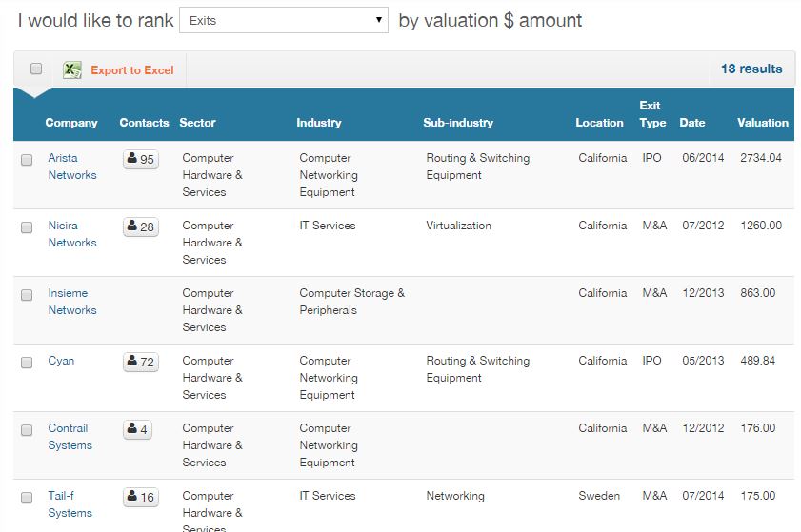View Cyan's 72 contacts badge
Screen dimensions: 801x532
[140, 362]
